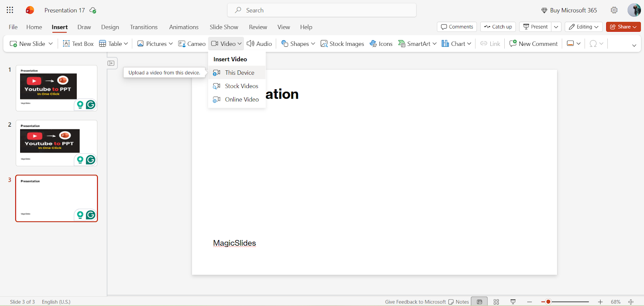Start slideshow from status bar icon
Screen dimensions: 644x306
click(x=513, y=302)
